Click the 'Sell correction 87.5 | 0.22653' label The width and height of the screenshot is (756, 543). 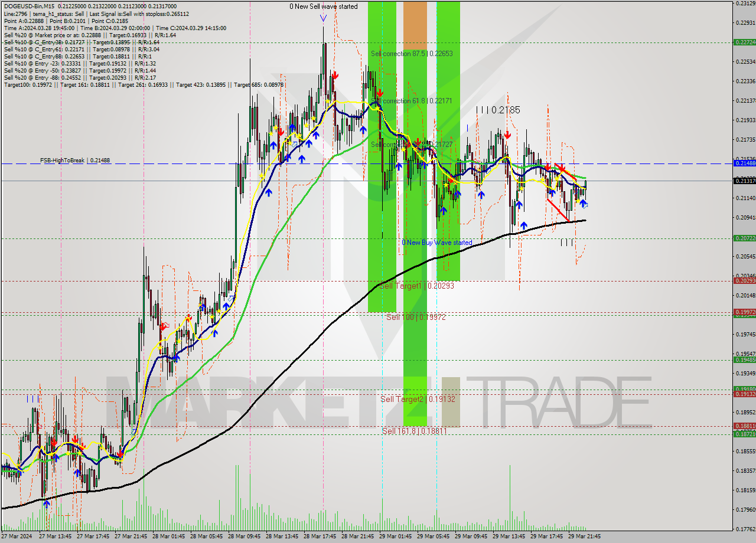click(412, 54)
